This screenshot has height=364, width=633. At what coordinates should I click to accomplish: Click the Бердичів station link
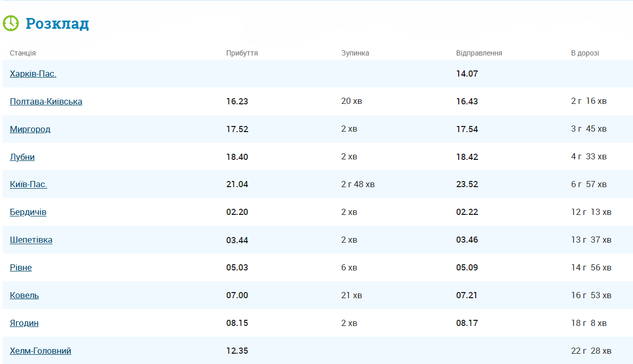click(x=28, y=212)
